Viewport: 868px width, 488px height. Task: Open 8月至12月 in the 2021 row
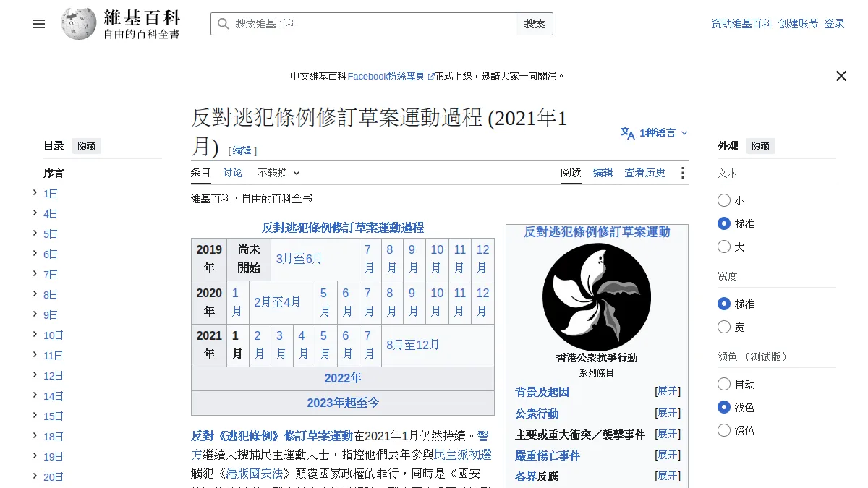[x=413, y=345]
